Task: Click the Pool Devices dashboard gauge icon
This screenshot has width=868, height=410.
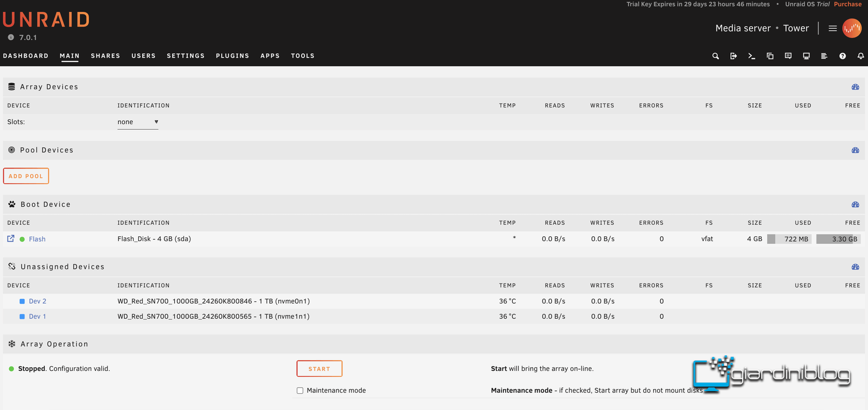Action: coord(856,150)
